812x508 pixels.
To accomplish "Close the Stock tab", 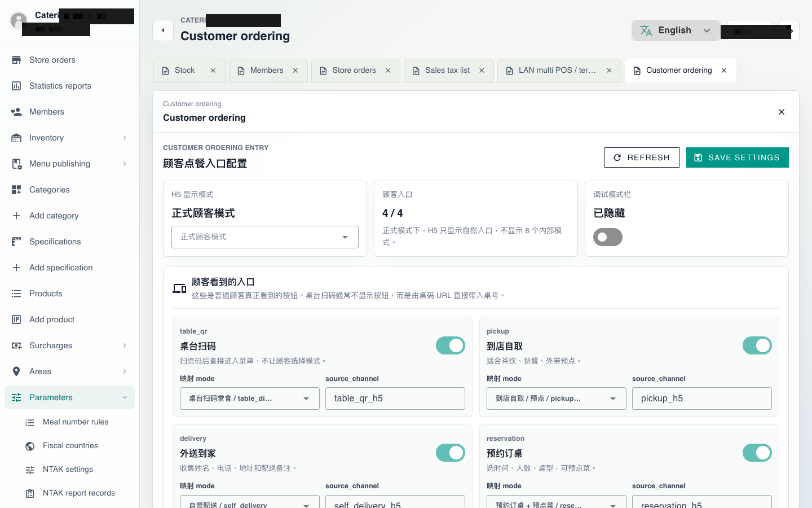I will pos(213,71).
